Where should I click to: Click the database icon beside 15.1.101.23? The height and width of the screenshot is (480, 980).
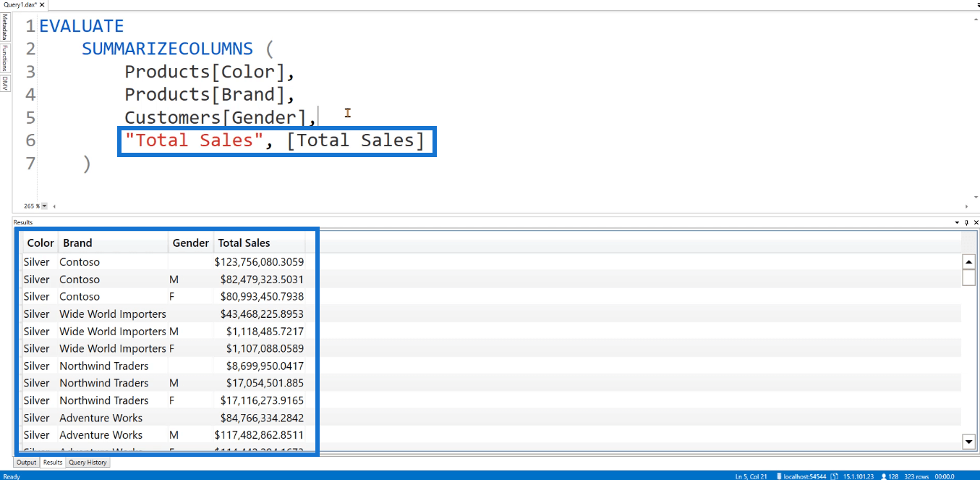(x=834, y=476)
